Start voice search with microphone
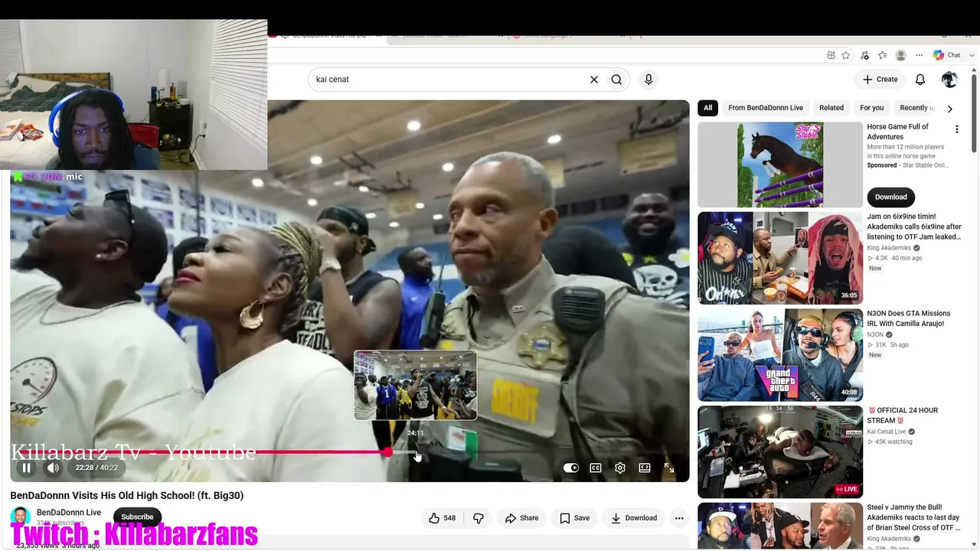 pos(648,80)
